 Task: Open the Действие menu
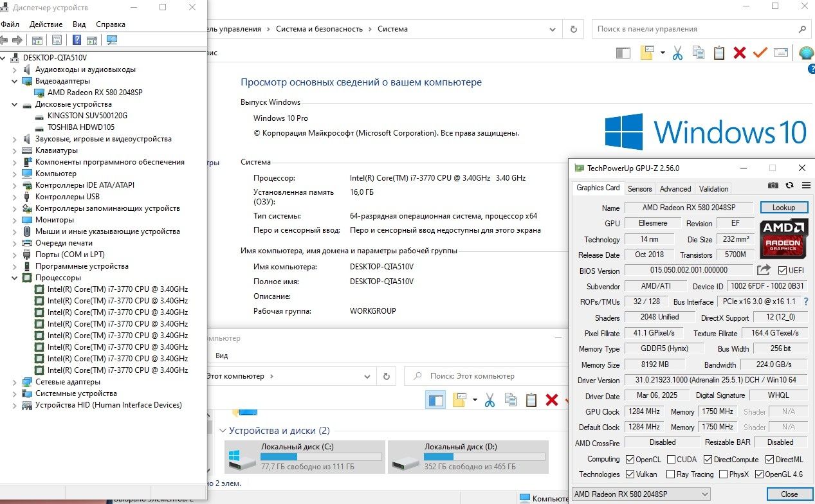click(46, 24)
